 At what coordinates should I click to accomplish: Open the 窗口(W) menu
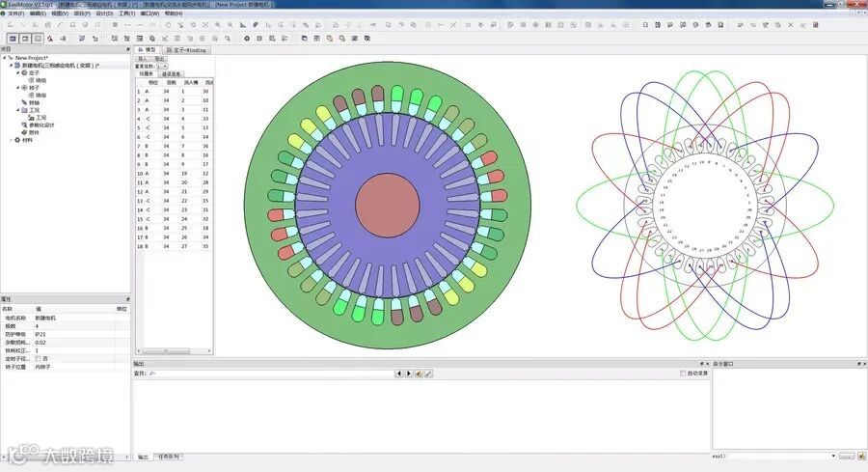(149, 14)
